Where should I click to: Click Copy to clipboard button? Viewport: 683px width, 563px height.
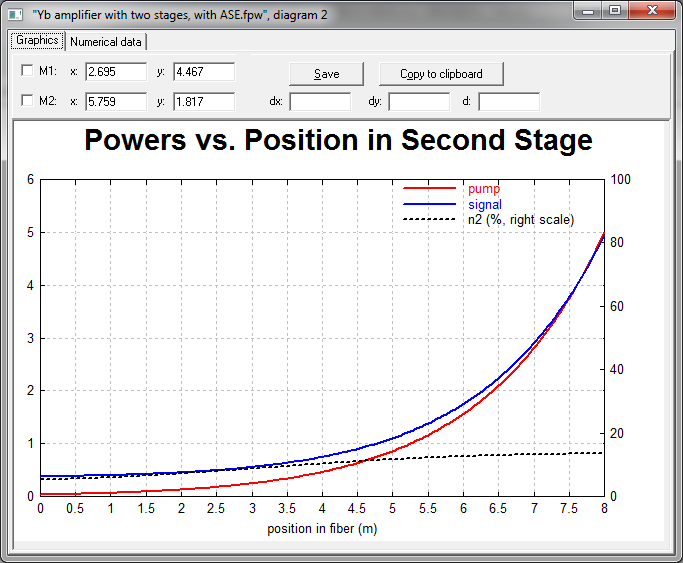440,74
